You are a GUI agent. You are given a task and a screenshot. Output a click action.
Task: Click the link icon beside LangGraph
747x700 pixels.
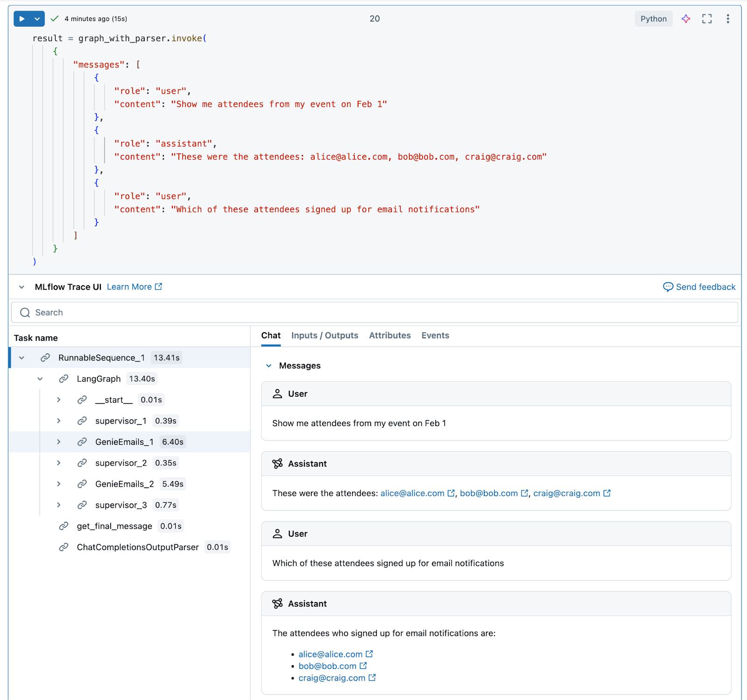tap(64, 378)
